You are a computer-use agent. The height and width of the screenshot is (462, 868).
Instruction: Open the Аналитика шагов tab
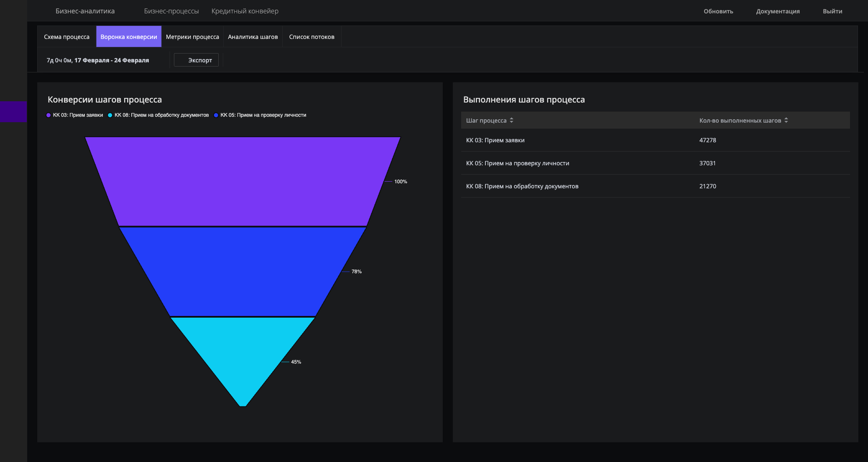(x=253, y=37)
